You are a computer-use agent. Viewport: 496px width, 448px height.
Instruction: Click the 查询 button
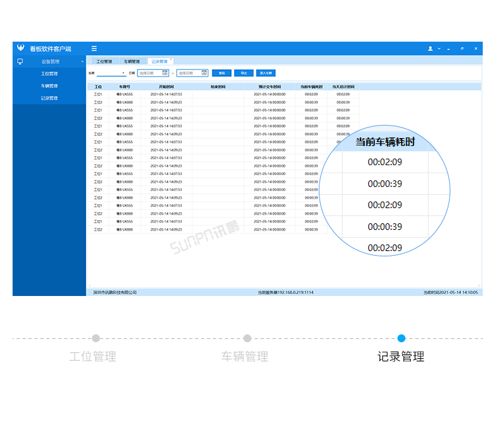point(222,73)
